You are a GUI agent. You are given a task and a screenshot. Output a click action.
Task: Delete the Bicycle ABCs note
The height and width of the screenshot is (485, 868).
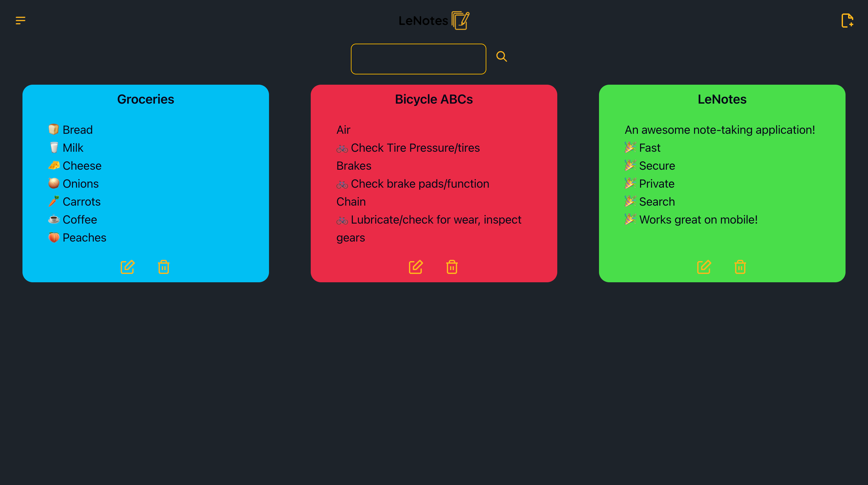(x=452, y=267)
